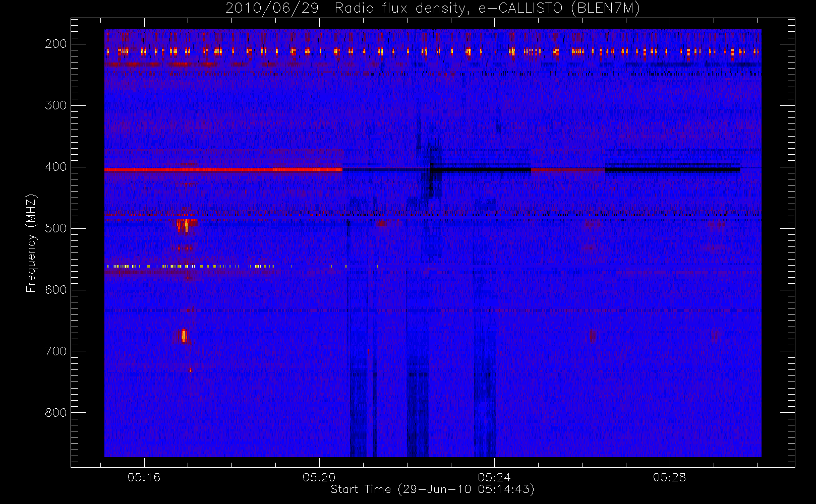Click the 05:20 time tick label
The width and height of the screenshot is (816, 504).
[319, 477]
